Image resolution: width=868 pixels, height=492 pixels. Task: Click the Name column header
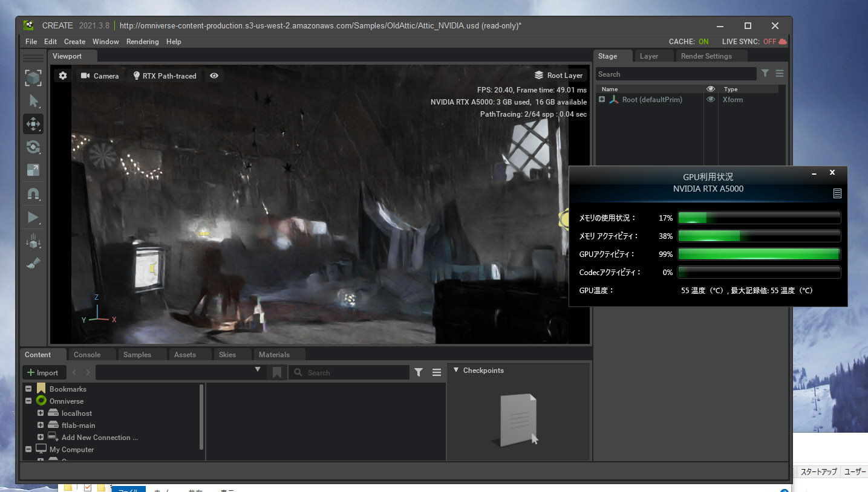pos(610,89)
